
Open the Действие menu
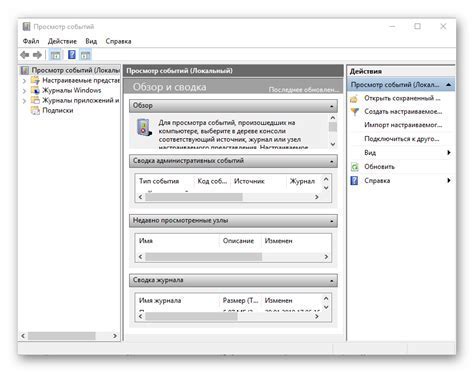62,41
